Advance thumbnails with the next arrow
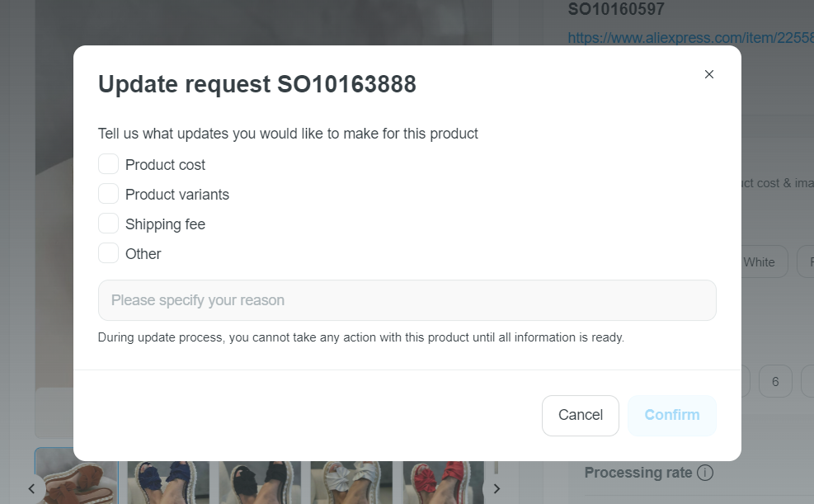 click(496, 488)
